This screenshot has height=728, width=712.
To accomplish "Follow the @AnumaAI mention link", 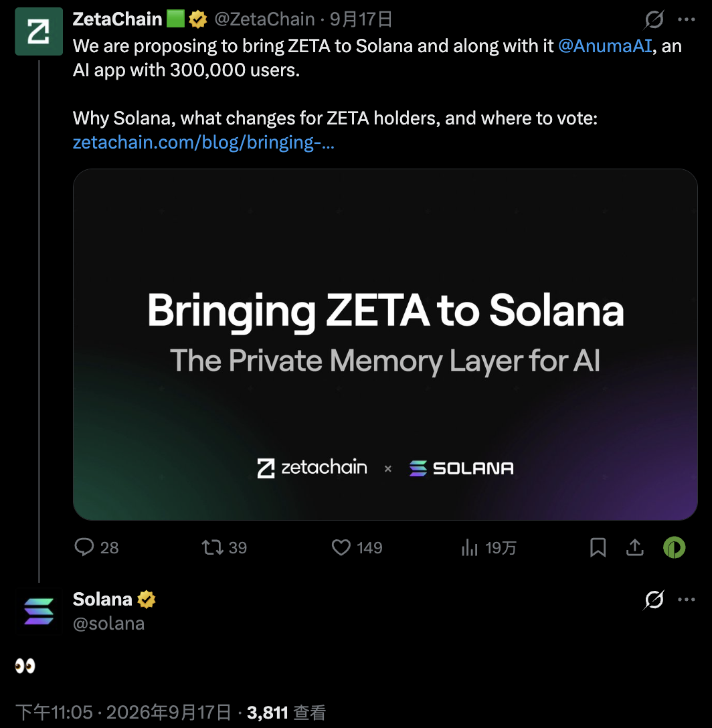I will (x=605, y=46).
